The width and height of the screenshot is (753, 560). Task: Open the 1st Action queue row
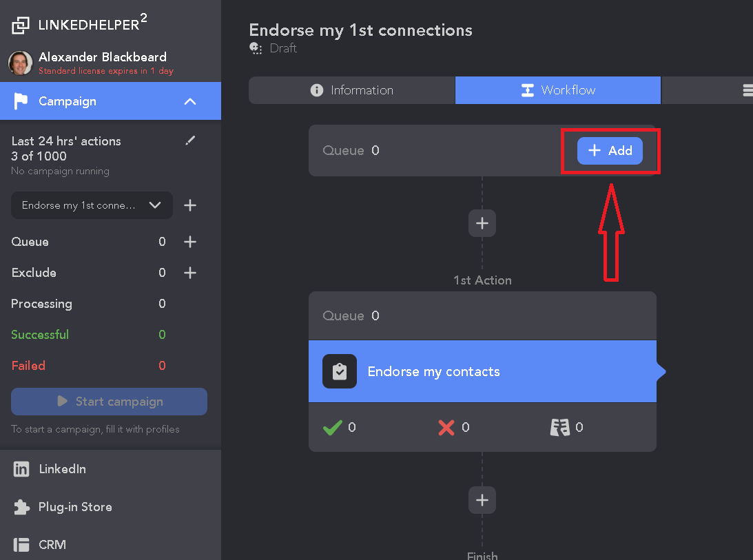pyautogui.click(x=483, y=315)
